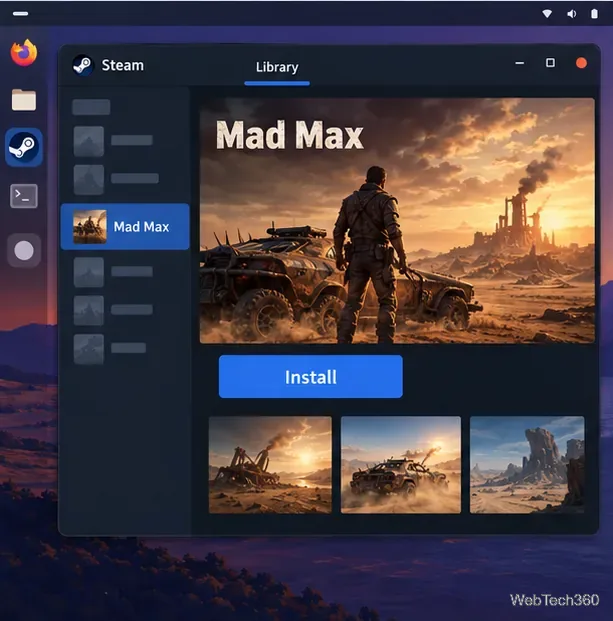Screen dimensions: 613x621
Task: Open the wrecked structure sunset screenshot
Action: 270,465
